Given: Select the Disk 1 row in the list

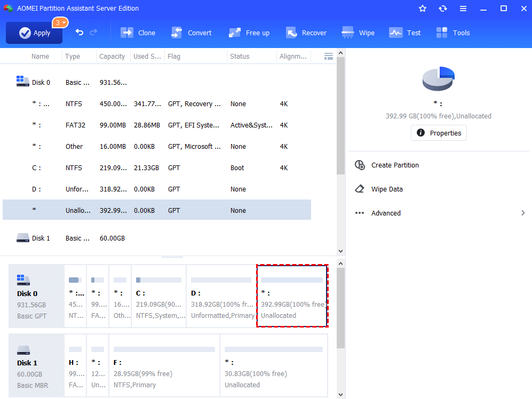Looking at the screenshot, I should click(157, 238).
